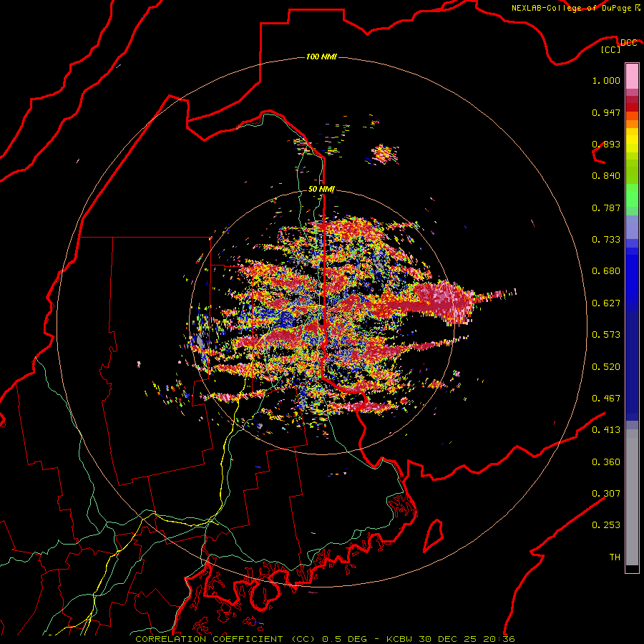
Task: Click the 0.893 legend value
Action: pyautogui.click(x=606, y=144)
